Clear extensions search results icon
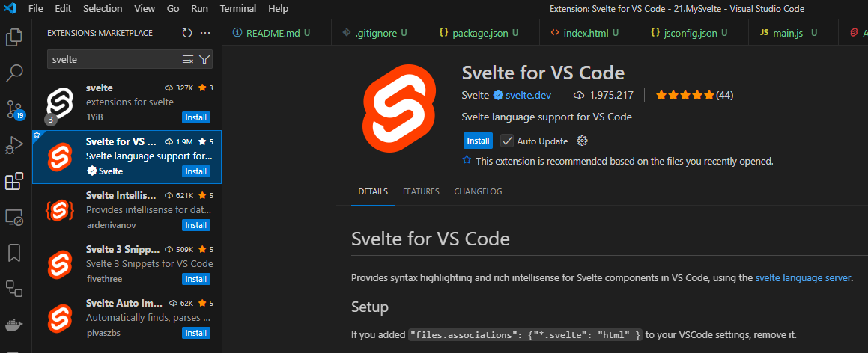 188,59
